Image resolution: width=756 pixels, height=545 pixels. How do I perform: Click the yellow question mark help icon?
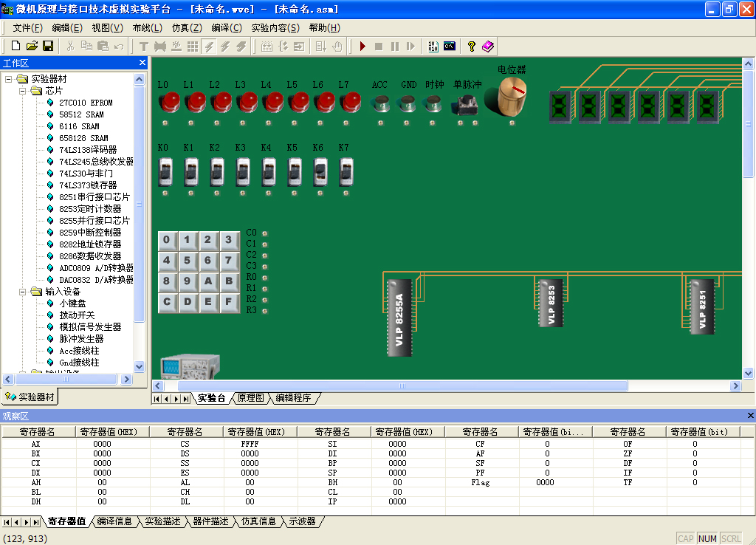click(x=472, y=47)
